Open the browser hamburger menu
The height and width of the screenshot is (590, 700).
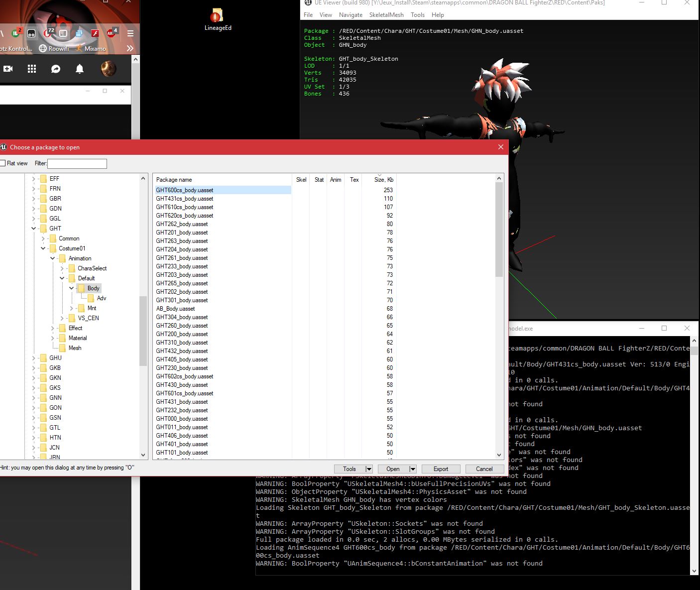[x=130, y=33]
